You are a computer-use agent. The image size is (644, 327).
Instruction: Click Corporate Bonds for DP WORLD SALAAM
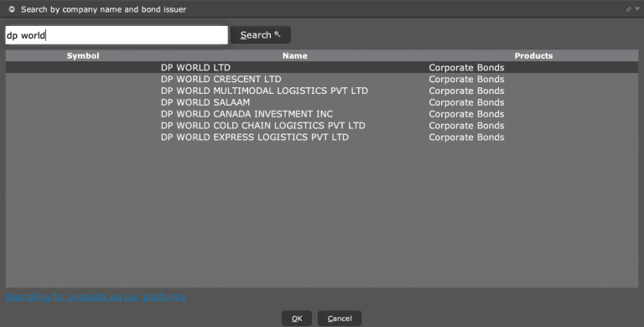click(466, 102)
